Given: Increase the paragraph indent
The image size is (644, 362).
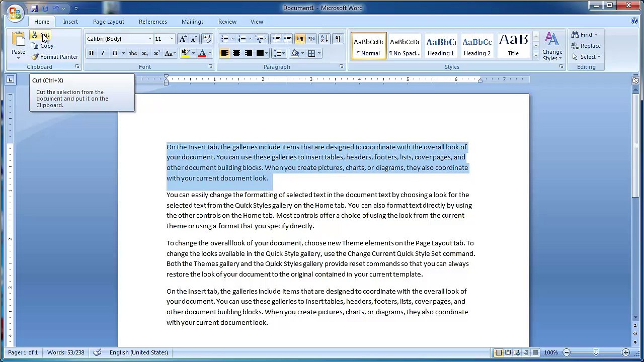Looking at the screenshot, I should point(287,39).
